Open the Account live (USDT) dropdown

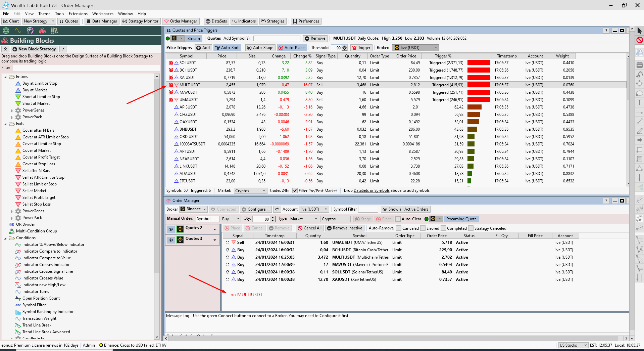314,209
